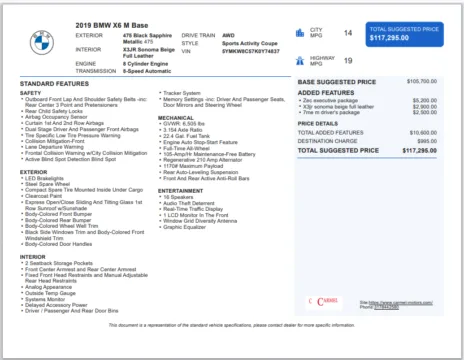
Task: Click the $10,600.00 total added features amount
Action: click(423, 133)
